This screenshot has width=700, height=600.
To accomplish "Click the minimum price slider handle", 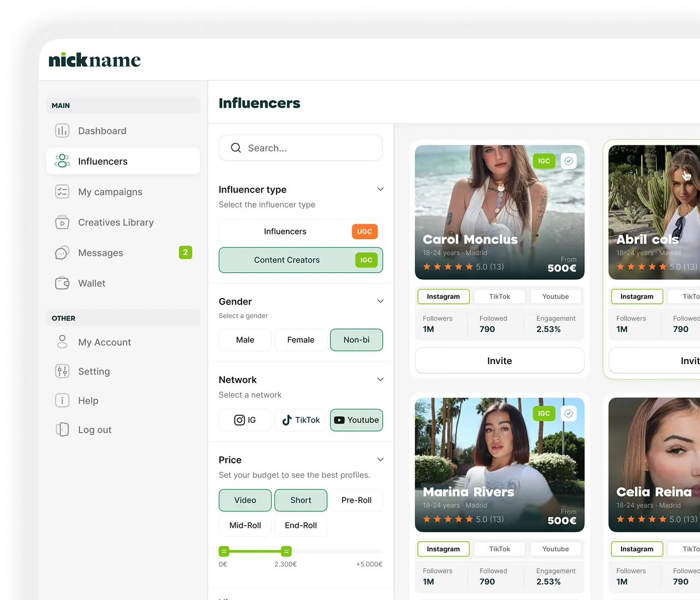I will [x=224, y=551].
